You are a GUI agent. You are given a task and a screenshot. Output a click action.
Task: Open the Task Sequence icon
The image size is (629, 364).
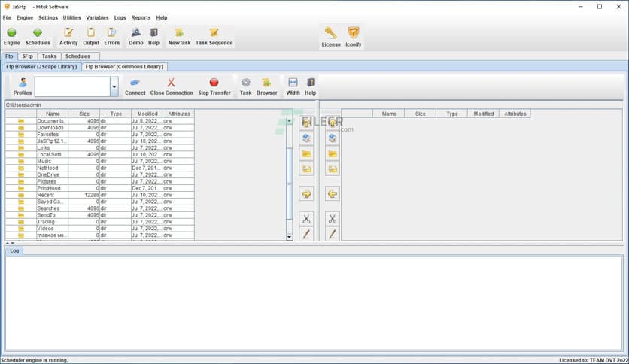[214, 33]
